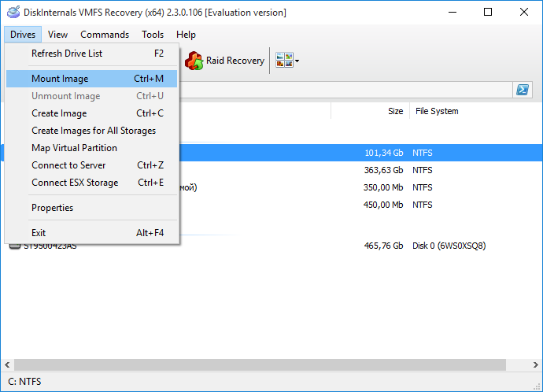Minimize the VMFS Recovery window
This screenshot has width=543, height=392.
(452, 12)
